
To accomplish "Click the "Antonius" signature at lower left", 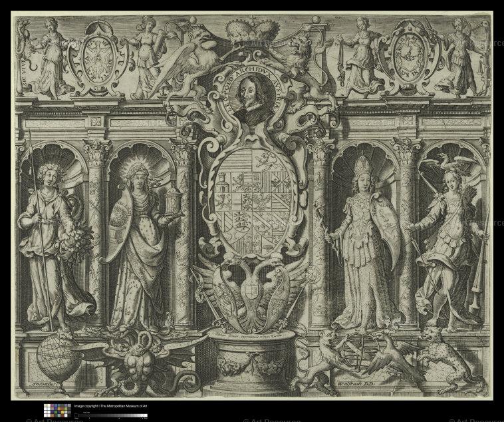I will (43, 384).
